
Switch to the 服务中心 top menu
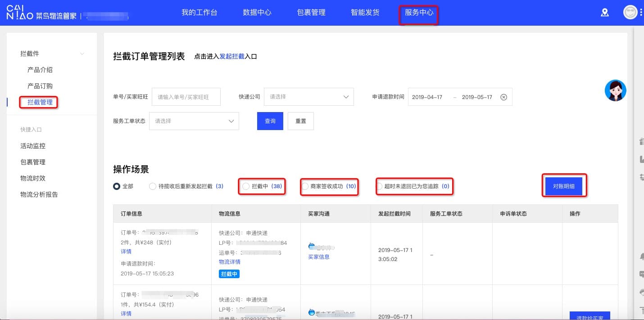tap(419, 13)
